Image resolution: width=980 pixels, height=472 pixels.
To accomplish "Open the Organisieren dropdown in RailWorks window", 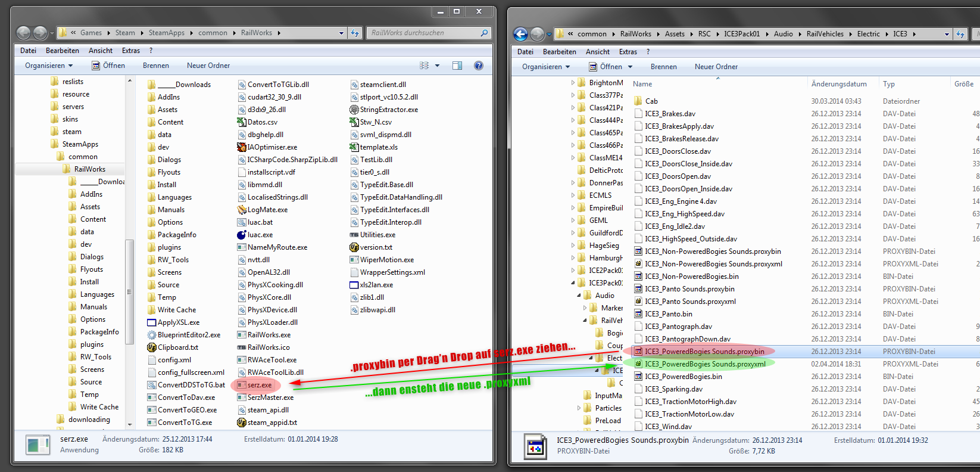I will [49, 66].
